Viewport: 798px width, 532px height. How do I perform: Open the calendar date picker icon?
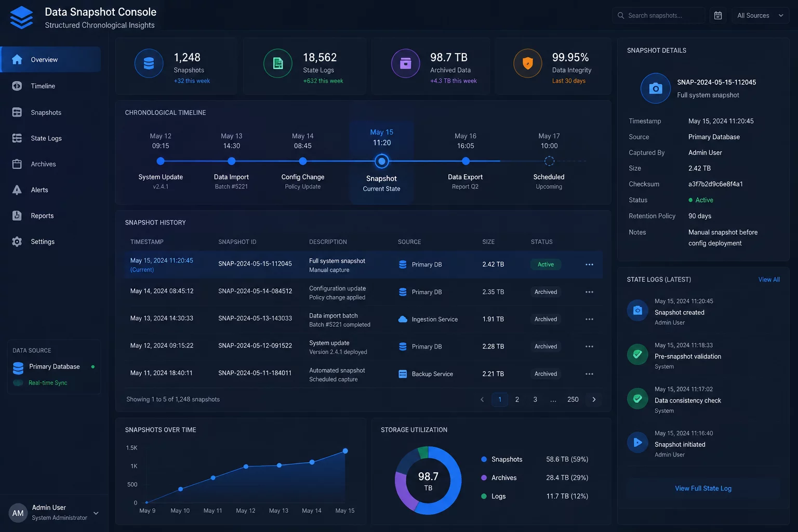[718, 16]
